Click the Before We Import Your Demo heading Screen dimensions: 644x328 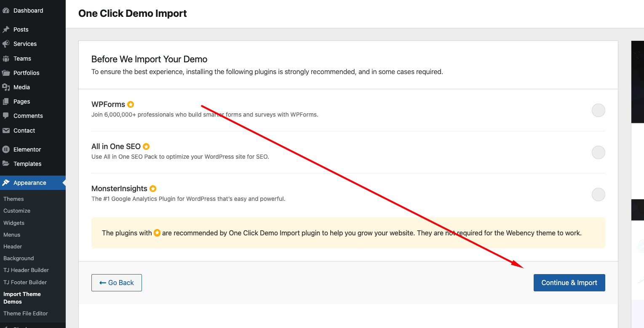coord(149,59)
